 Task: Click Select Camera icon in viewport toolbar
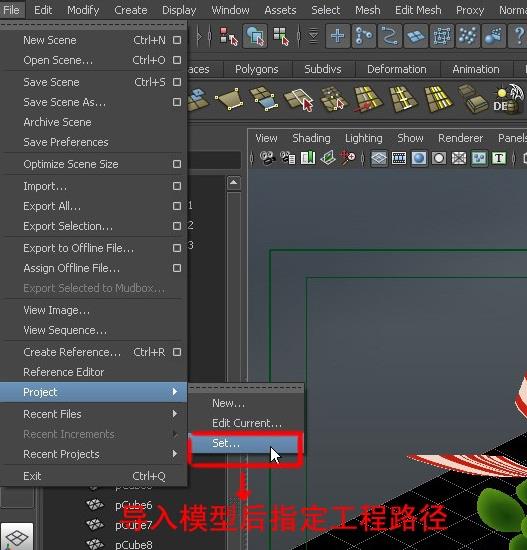coord(267,158)
